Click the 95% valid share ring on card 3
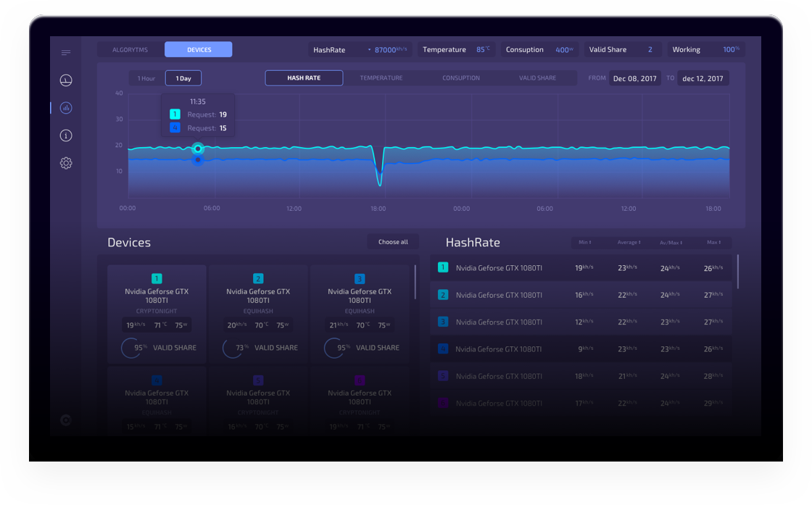 [334, 348]
